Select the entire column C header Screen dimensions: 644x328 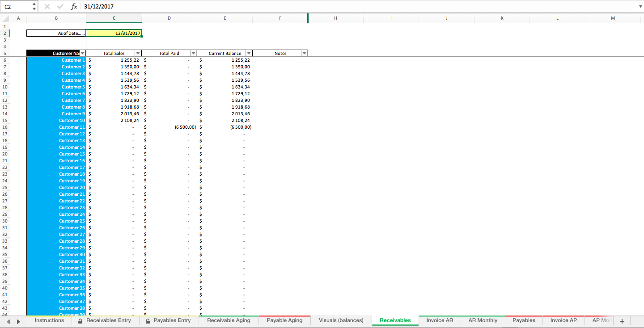114,18
